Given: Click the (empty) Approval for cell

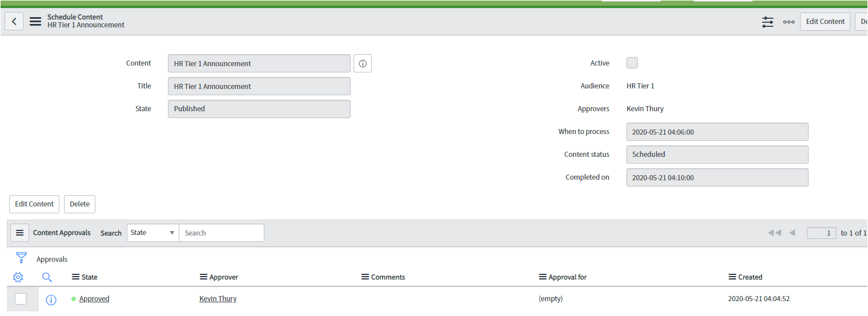Looking at the screenshot, I should pyautogui.click(x=550, y=299).
